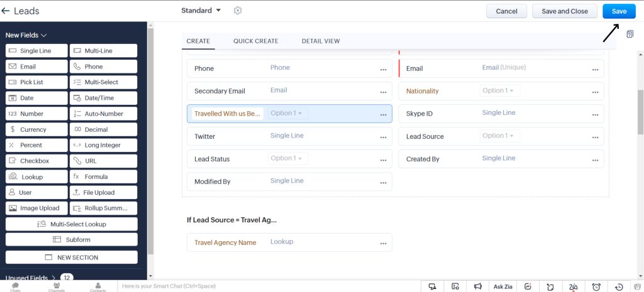Open options menu for Skype ID field
Viewport: 644px width, 292px height.
coord(595,114)
